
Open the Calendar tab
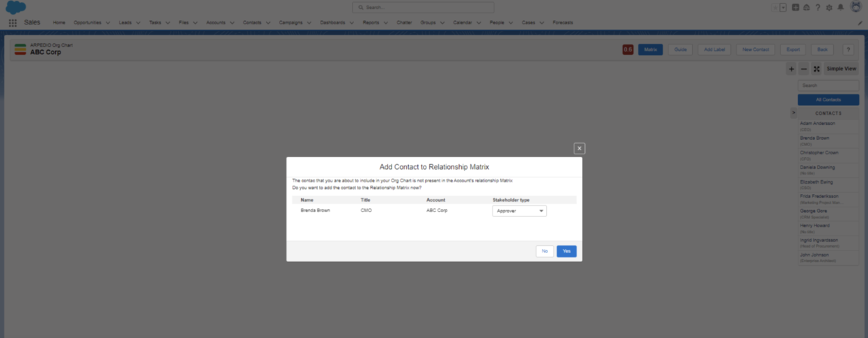point(463,22)
